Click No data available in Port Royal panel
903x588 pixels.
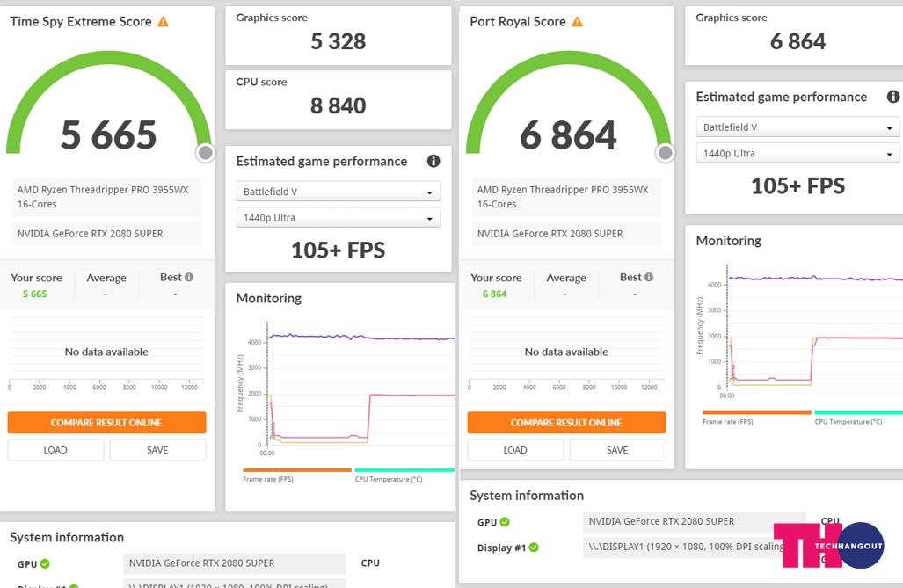[566, 352]
